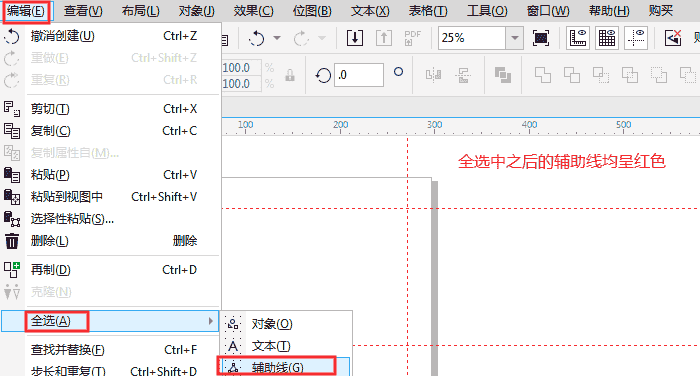Screen dimensions: 700x376
Task: Click the simplify shapes icon
Action: tap(630, 75)
